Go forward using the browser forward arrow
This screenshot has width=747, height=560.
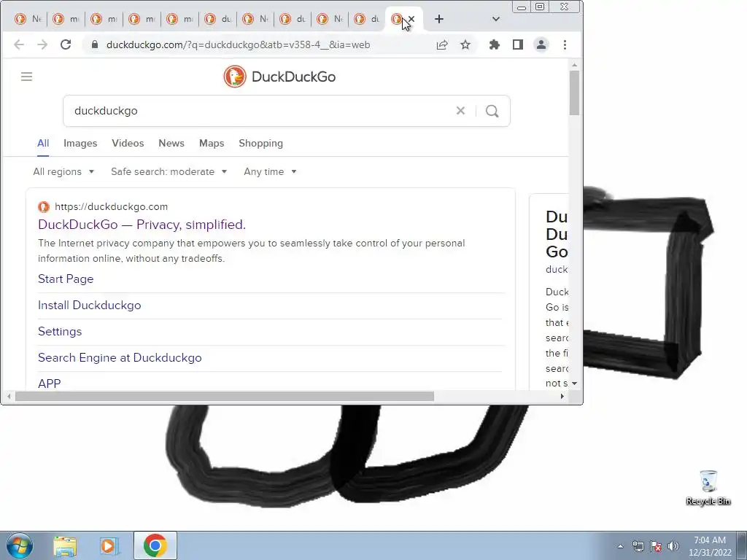(42, 44)
